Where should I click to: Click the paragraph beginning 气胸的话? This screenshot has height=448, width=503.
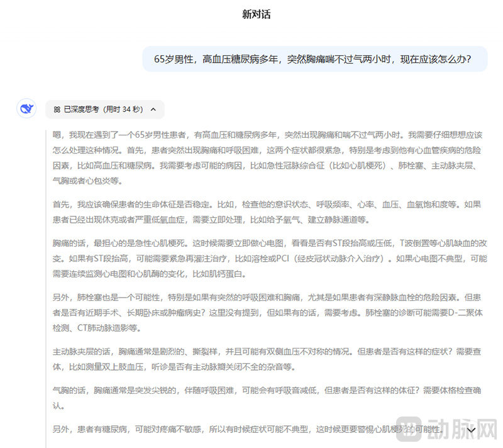[x=267, y=398]
